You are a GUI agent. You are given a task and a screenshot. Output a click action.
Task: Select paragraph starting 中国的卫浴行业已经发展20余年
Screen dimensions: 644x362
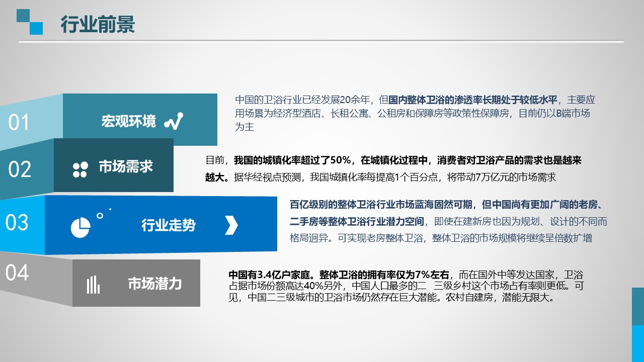415,114
